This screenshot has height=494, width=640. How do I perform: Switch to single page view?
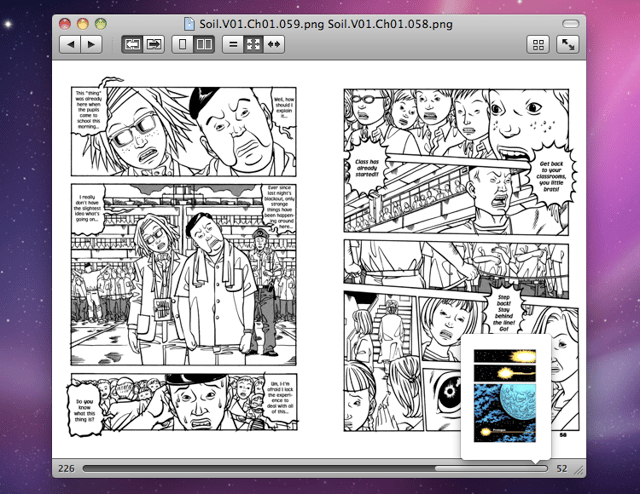click(182, 45)
